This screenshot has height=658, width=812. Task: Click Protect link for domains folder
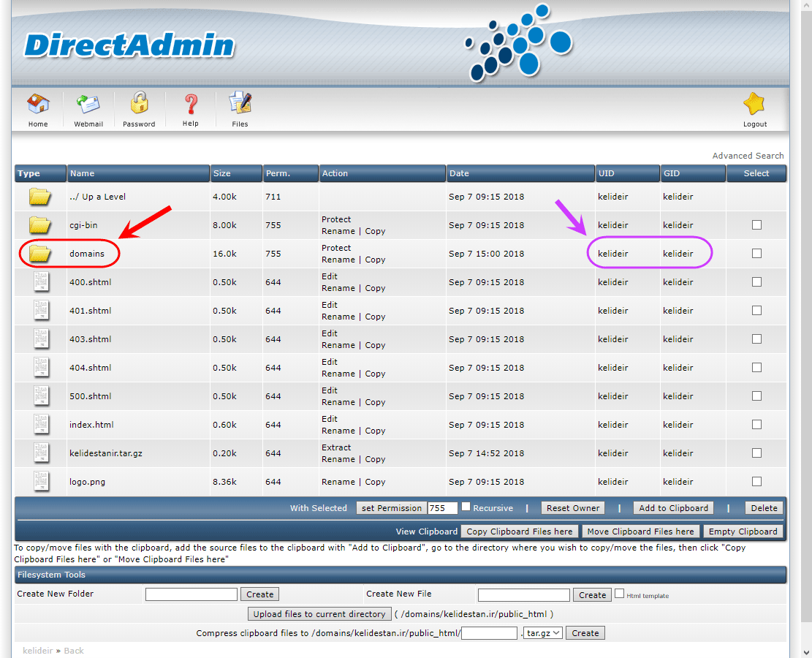click(x=336, y=248)
